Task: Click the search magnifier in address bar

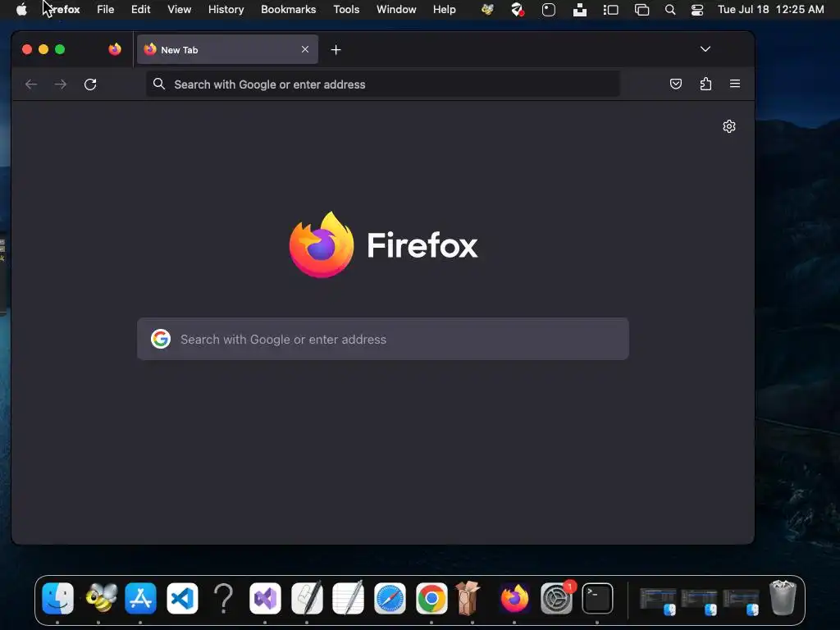Action: click(x=158, y=84)
